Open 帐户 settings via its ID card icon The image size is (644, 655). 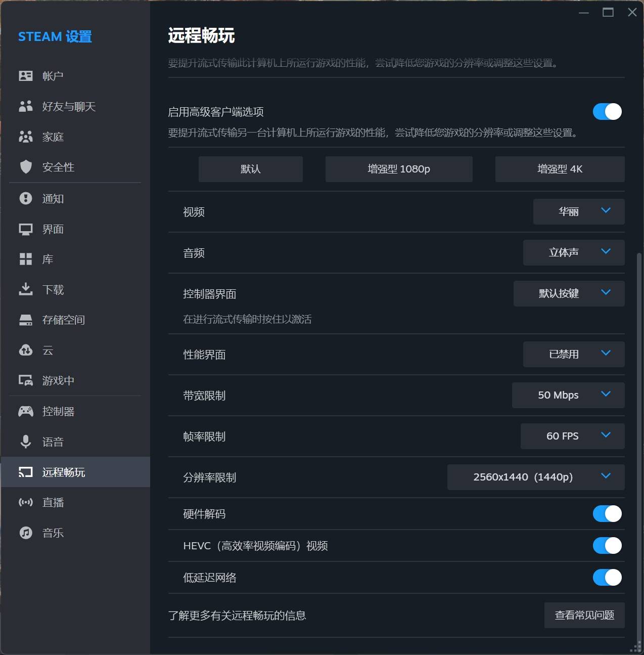coord(26,76)
